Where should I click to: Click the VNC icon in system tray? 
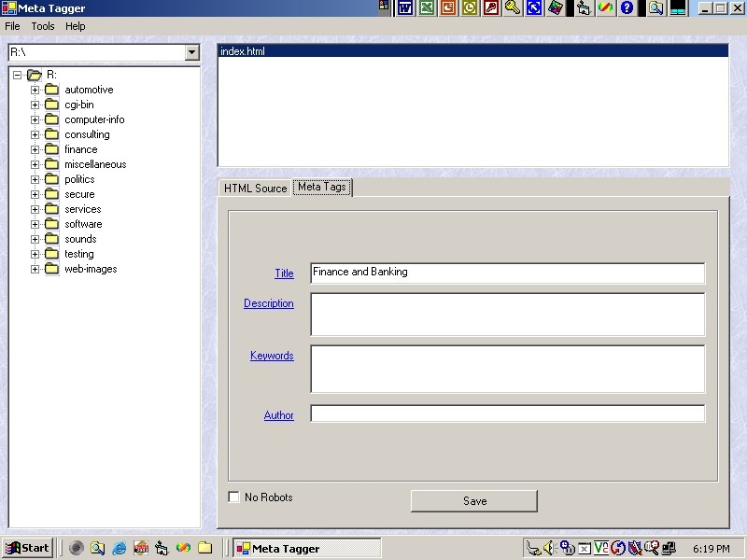[601, 548]
